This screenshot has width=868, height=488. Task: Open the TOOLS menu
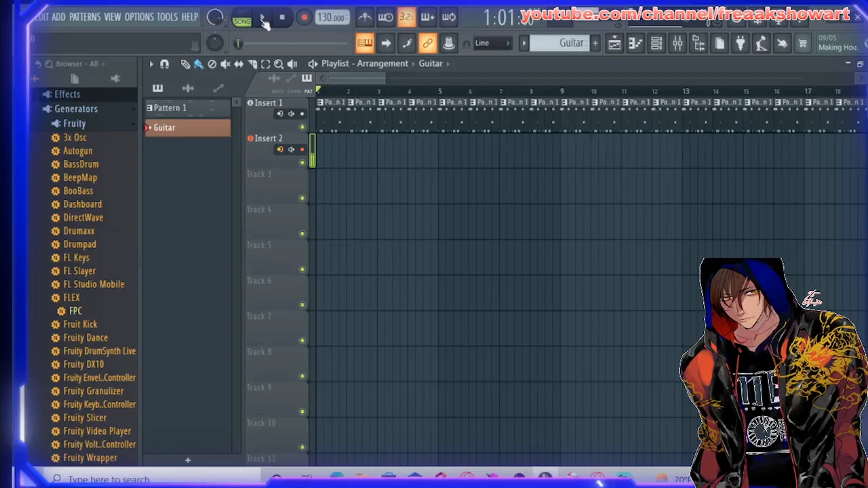[x=167, y=17]
